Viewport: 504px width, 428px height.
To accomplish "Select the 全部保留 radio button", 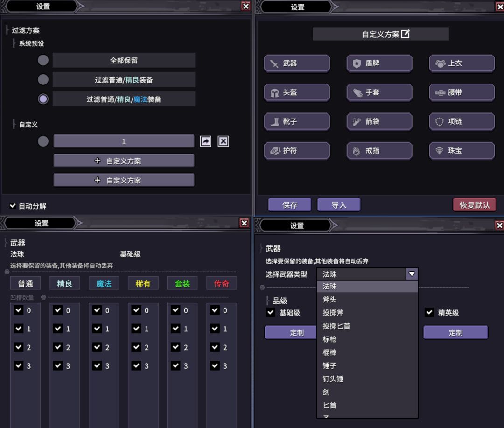I will pos(43,60).
